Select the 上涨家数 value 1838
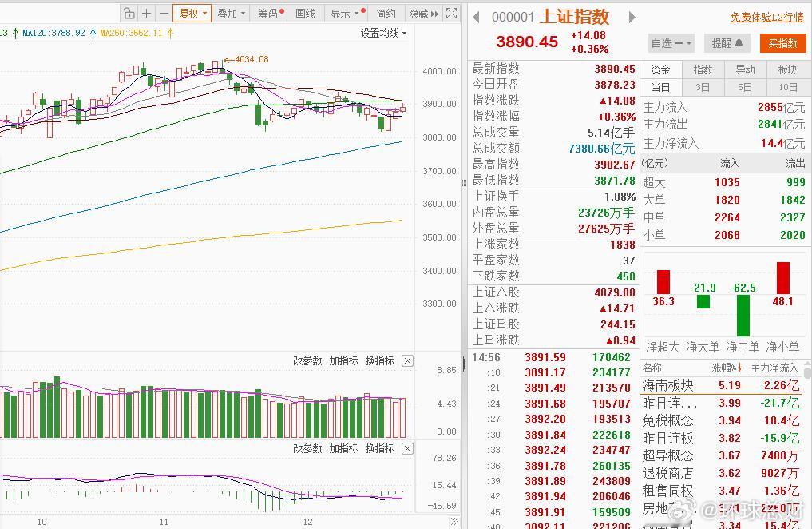 (623, 245)
